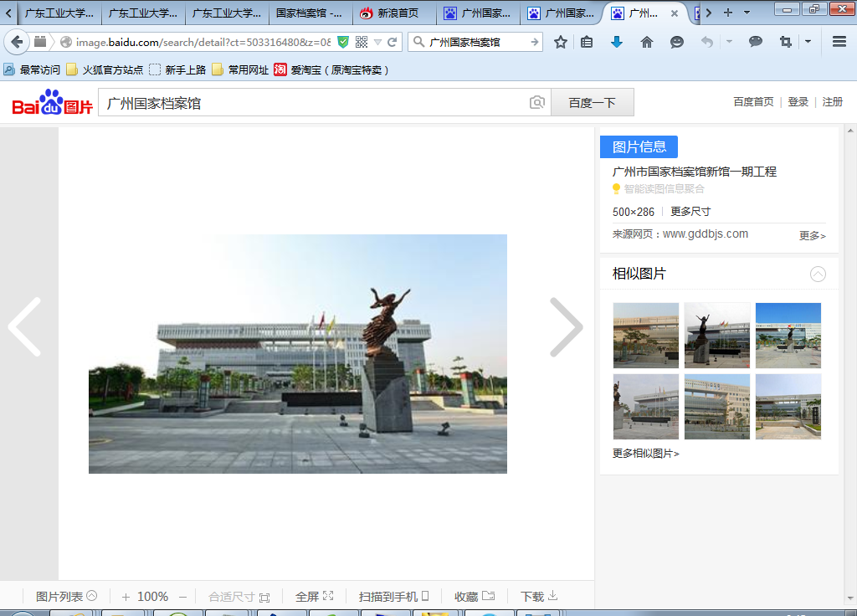Expand the 图片列表 image list
The width and height of the screenshot is (857, 616).
coord(66,597)
